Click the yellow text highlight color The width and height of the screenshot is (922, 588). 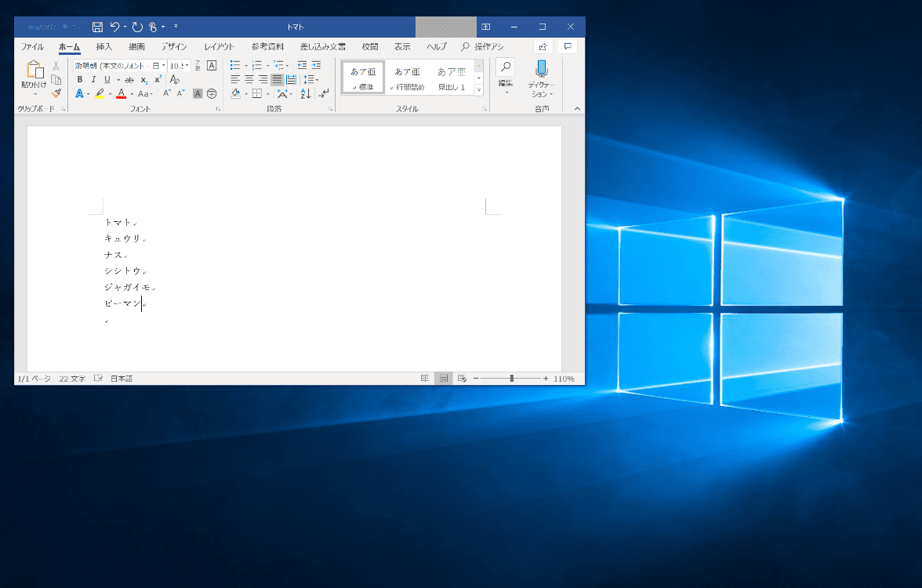coord(100,93)
